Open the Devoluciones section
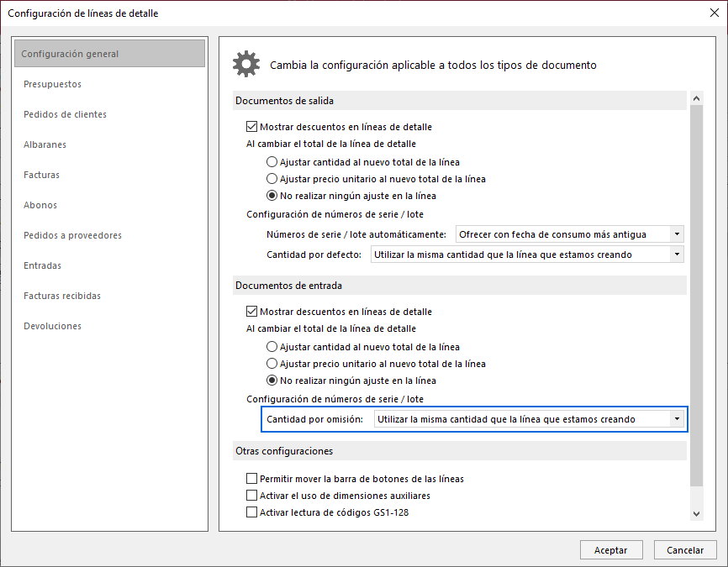 [52, 326]
